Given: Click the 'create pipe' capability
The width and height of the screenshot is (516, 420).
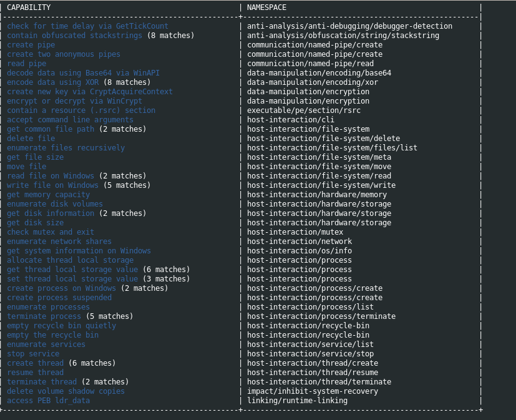Looking at the screenshot, I should [31, 45].
